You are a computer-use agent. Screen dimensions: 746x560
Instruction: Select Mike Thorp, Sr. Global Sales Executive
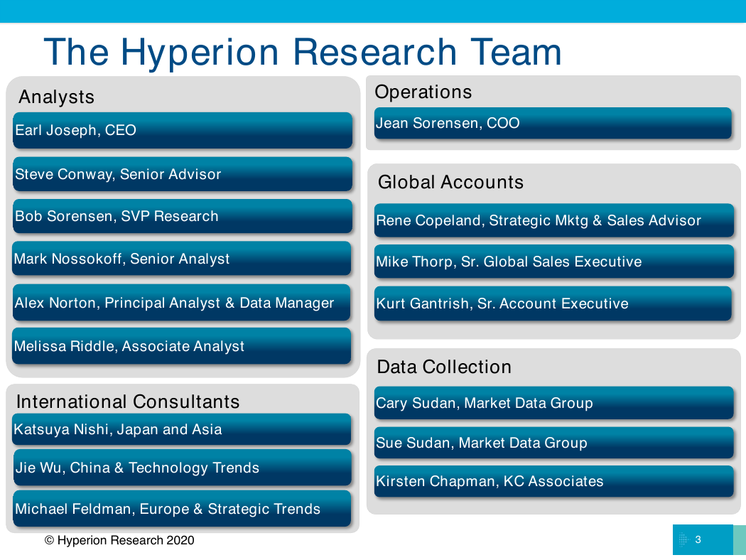point(554,262)
